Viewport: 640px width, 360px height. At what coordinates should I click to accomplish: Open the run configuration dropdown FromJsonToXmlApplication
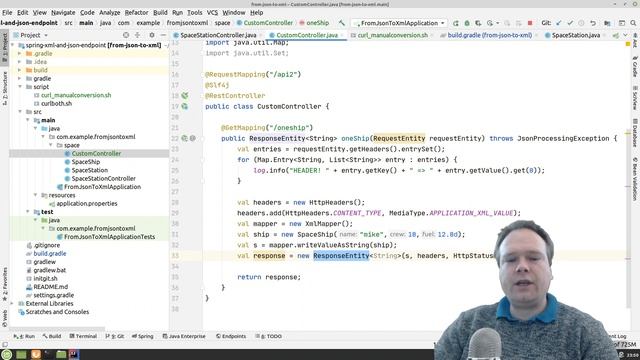(x=399, y=23)
